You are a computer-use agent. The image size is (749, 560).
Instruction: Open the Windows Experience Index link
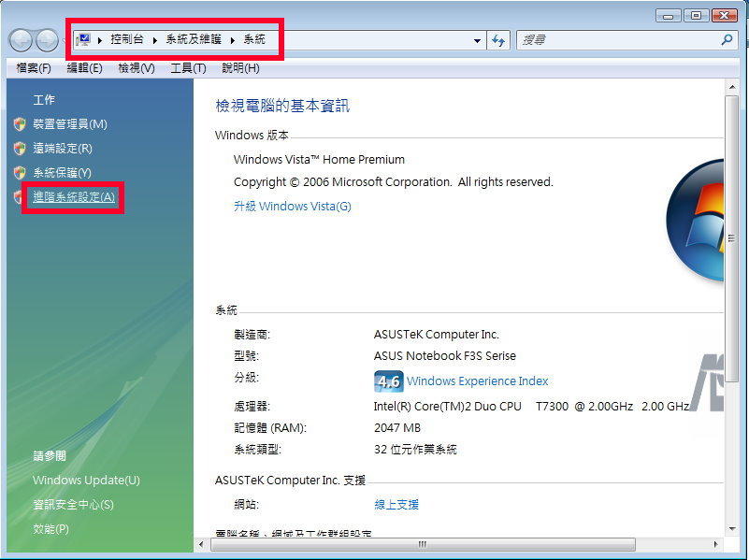coord(477,381)
